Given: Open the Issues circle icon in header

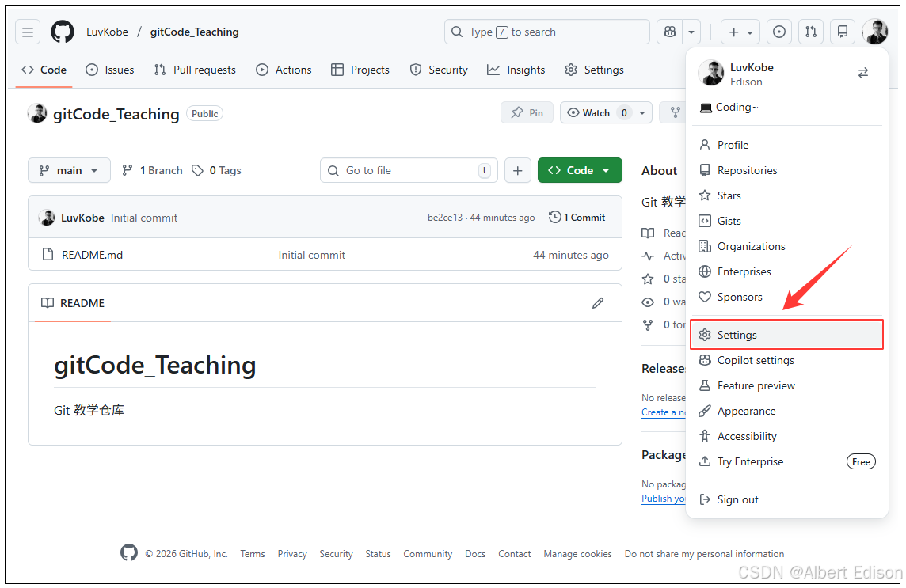Looking at the screenshot, I should pyautogui.click(x=778, y=32).
